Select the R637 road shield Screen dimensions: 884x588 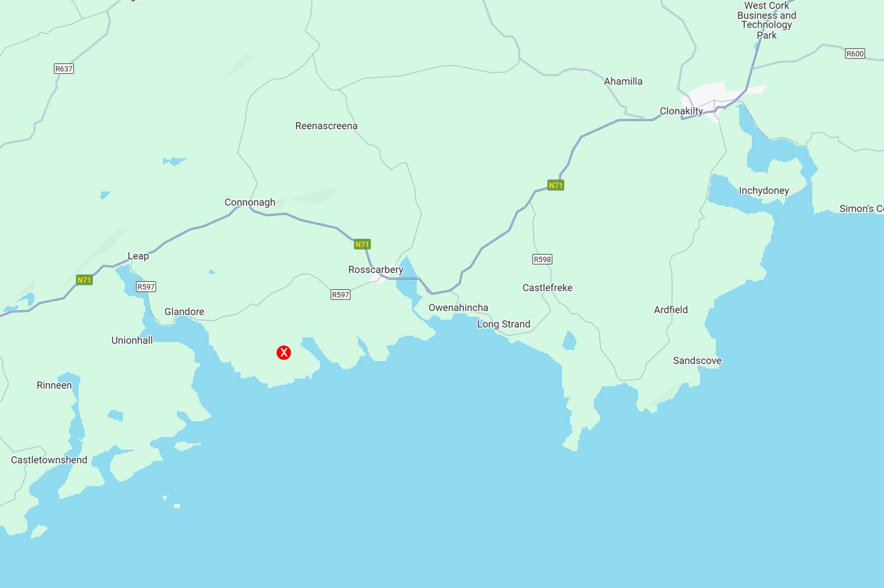click(x=64, y=69)
